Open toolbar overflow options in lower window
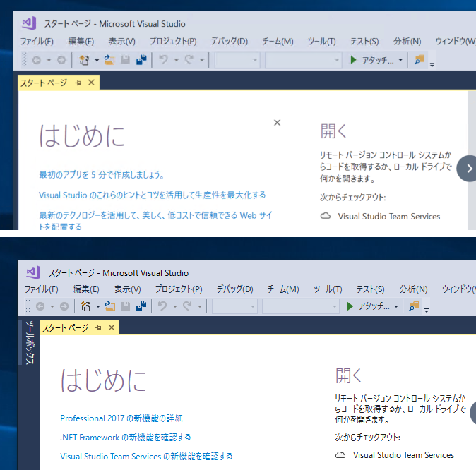 [x=427, y=310]
